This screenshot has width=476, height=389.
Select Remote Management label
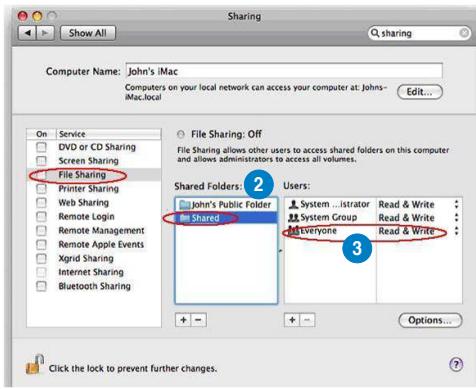coord(101,230)
